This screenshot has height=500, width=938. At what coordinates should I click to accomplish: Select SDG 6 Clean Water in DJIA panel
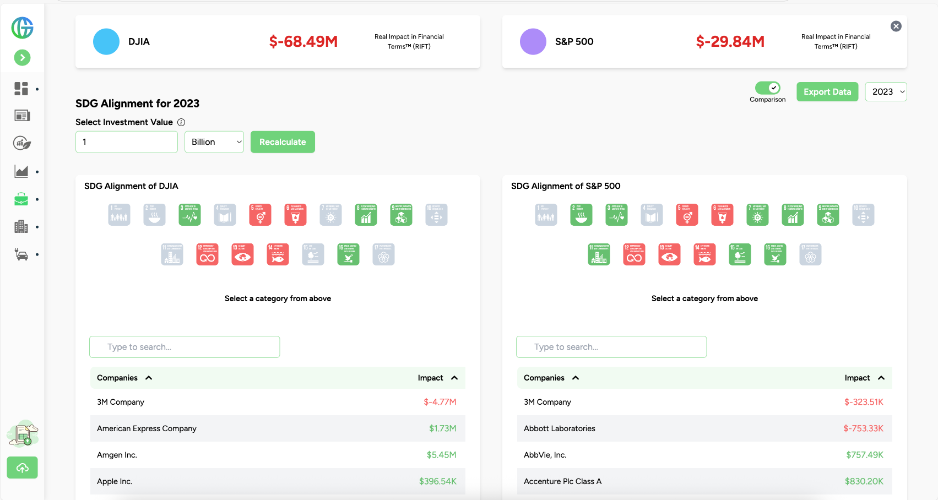296,215
